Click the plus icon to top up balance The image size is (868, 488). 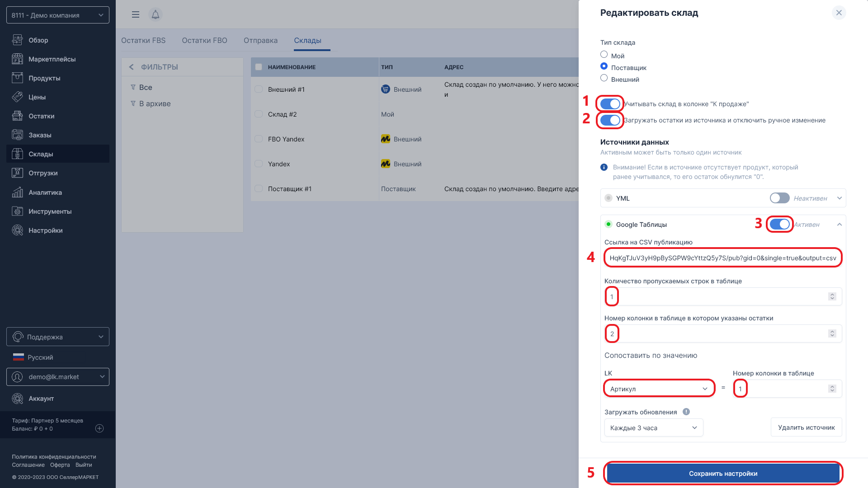pos(99,428)
